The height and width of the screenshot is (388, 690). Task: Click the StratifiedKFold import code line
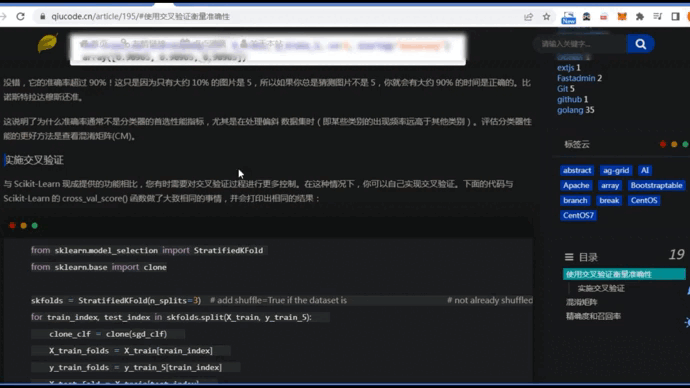click(147, 250)
